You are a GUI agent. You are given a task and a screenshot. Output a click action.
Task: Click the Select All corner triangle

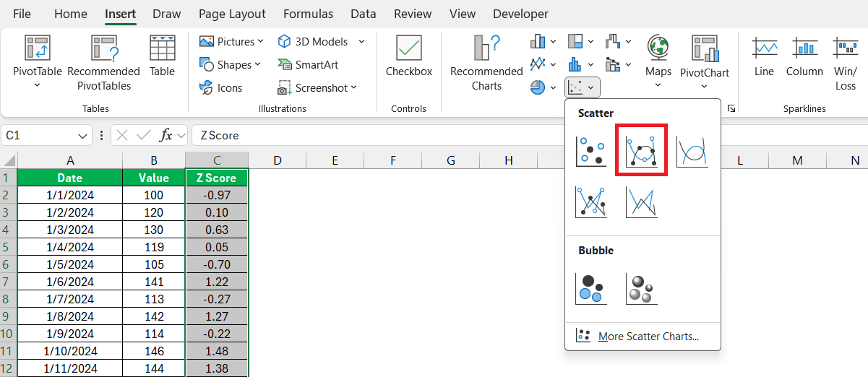tap(9, 160)
